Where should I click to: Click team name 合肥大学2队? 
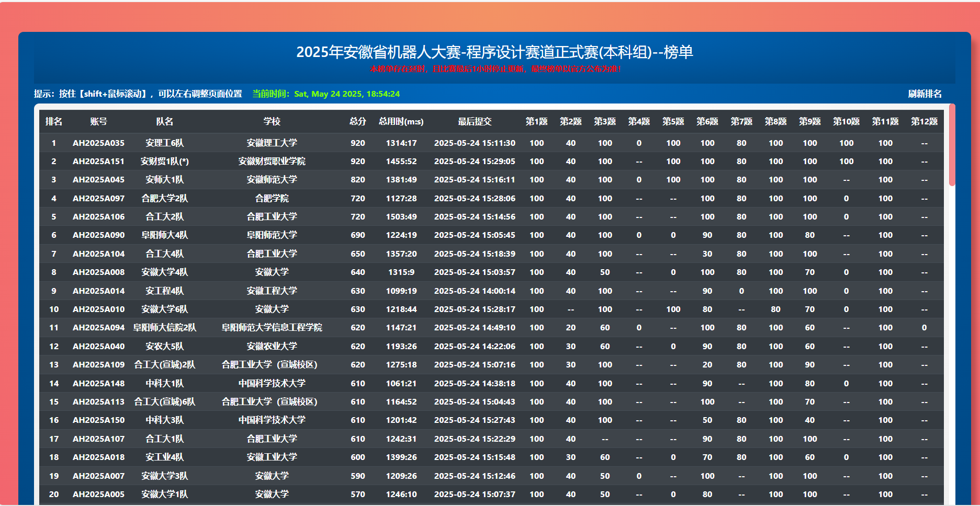(164, 198)
